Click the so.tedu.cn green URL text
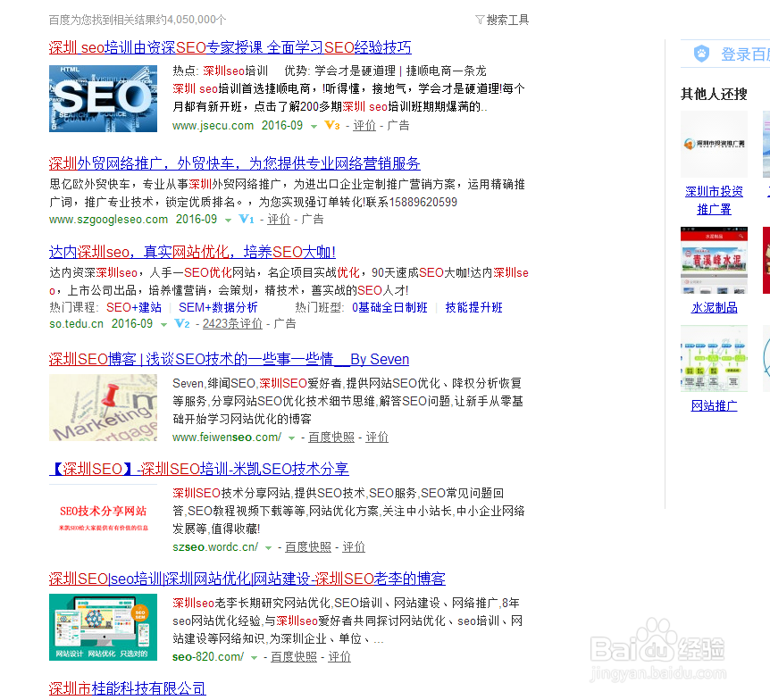 coord(76,324)
